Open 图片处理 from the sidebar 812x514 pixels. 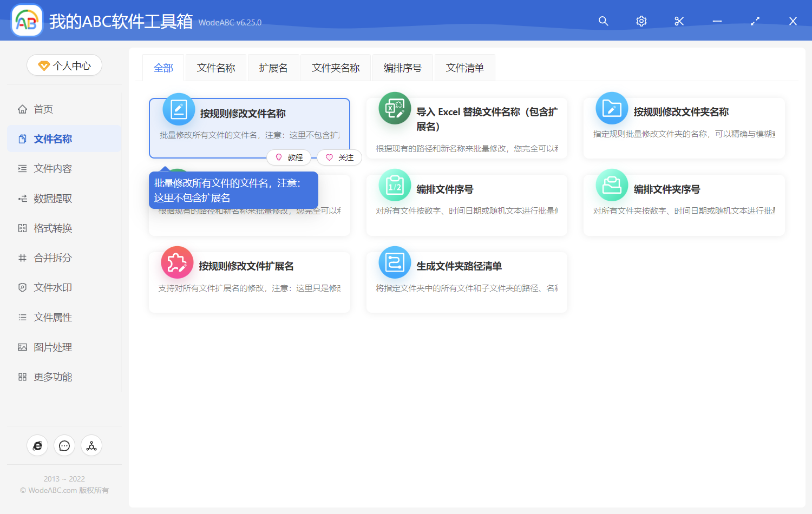[53, 347]
